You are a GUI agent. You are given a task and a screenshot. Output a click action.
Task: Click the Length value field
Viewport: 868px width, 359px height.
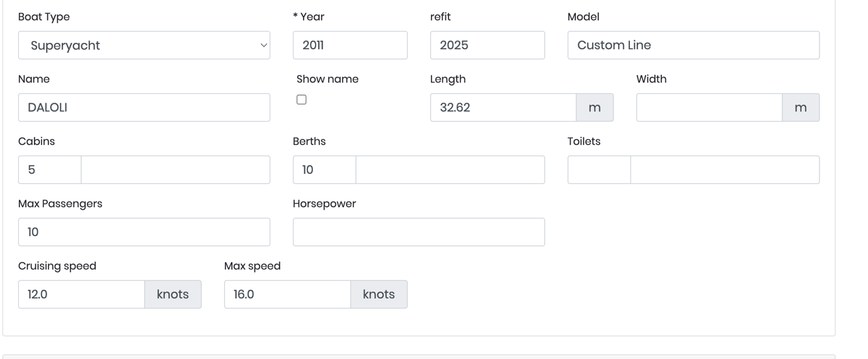pos(503,108)
